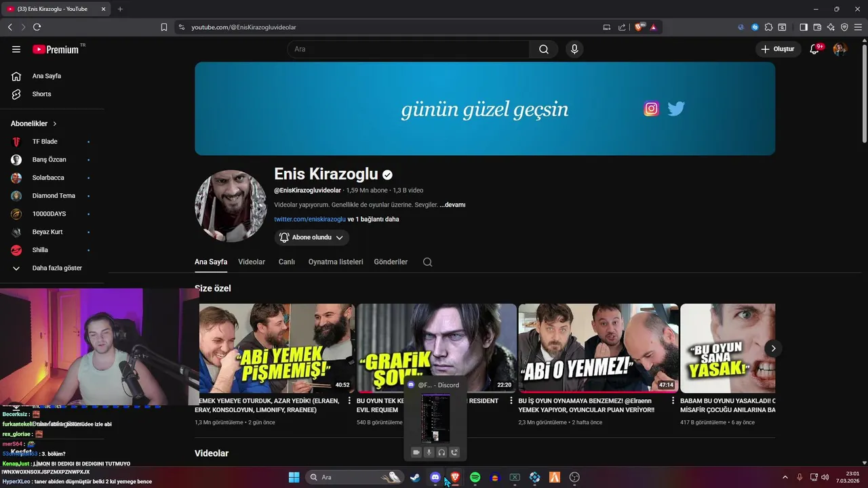This screenshot has height=488, width=868.
Task: Open Windows Start menu
Action: (294, 477)
